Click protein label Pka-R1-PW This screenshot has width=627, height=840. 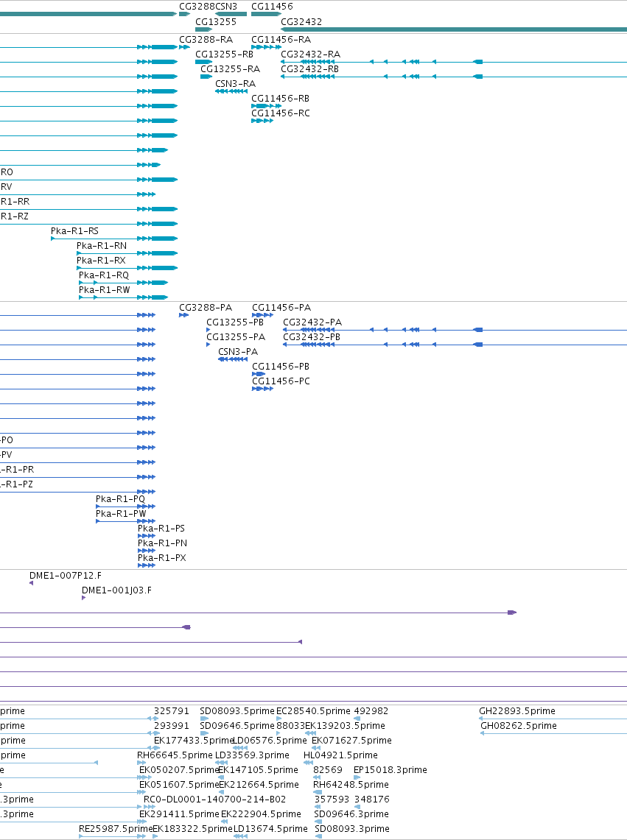(x=122, y=514)
